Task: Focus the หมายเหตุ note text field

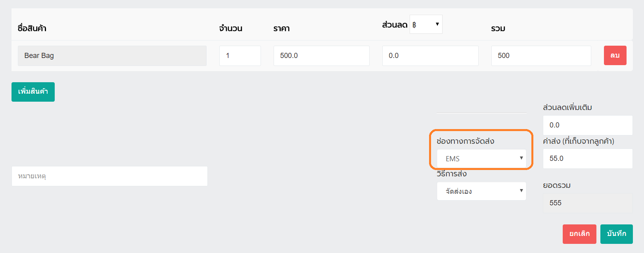Action: [x=109, y=176]
